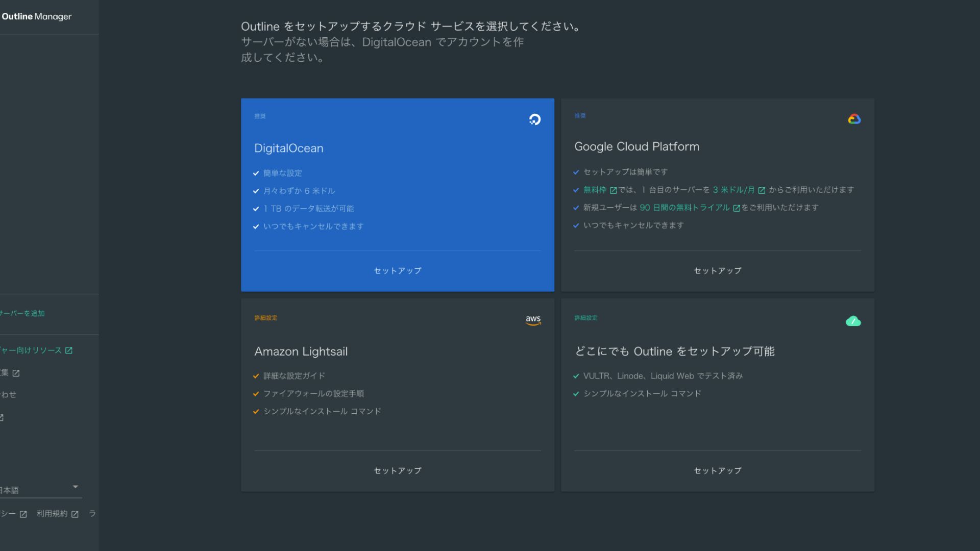Open the 無料枠 link
The image size is (980, 551).
(595, 190)
